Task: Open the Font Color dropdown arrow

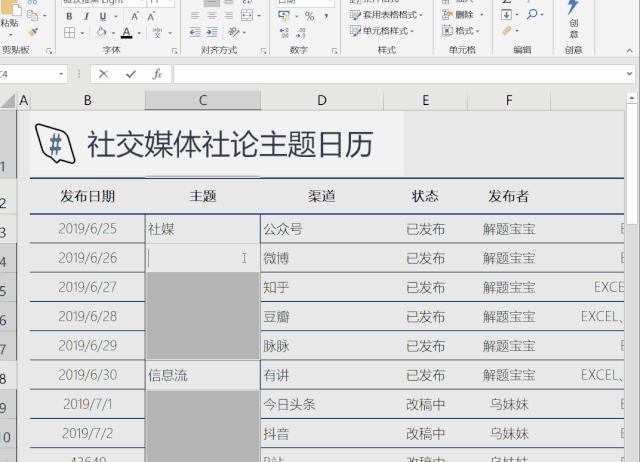Action: [x=139, y=33]
